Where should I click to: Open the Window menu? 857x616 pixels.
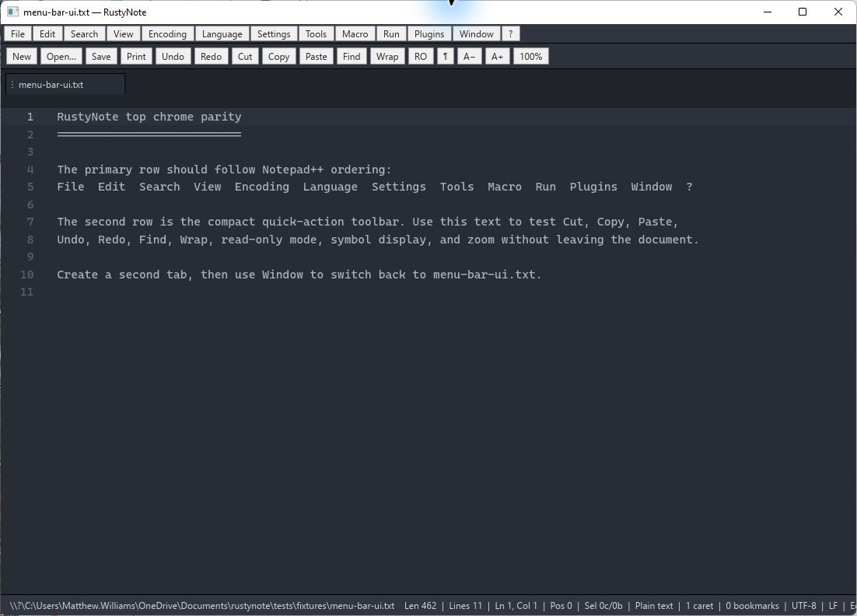click(x=477, y=34)
